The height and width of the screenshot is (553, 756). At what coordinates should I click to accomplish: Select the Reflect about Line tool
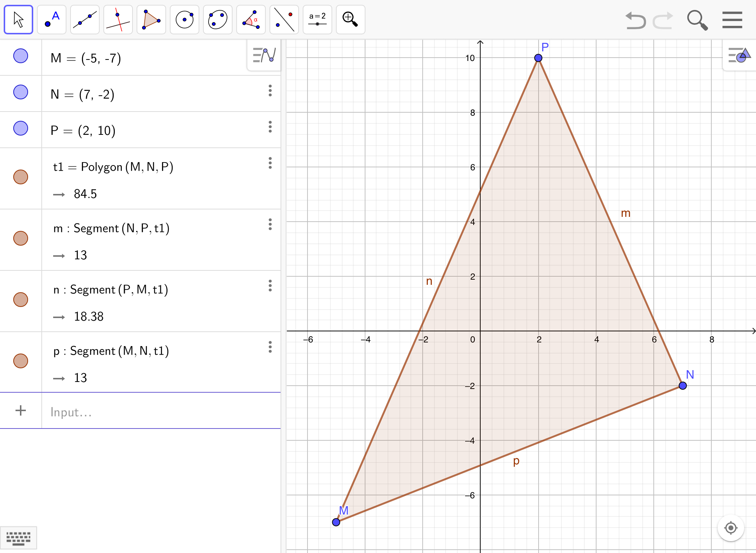coord(284,20)
